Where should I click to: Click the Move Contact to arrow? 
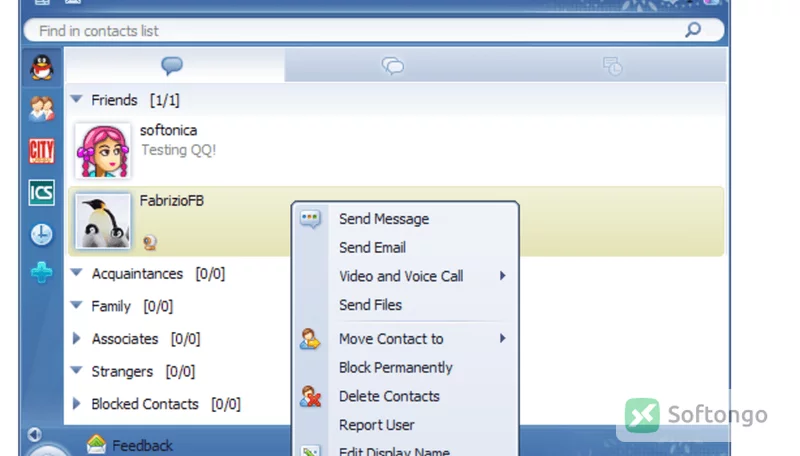[503, 339]
